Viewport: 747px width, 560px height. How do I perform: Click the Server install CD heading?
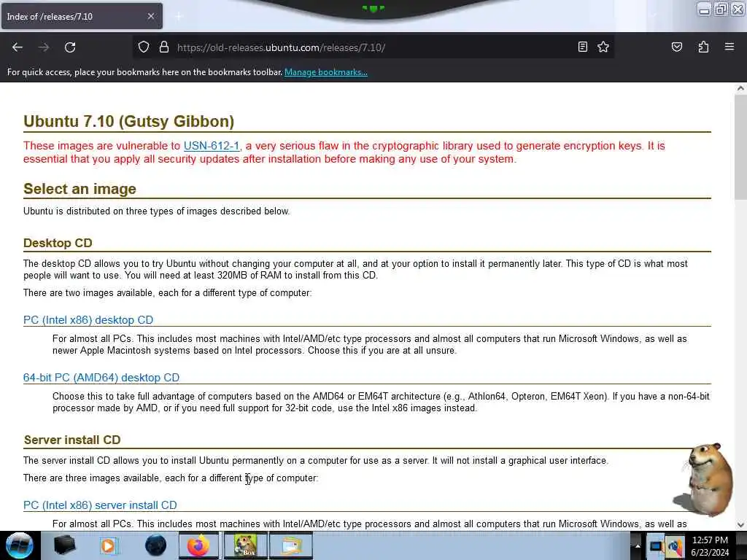click(72, 440)
